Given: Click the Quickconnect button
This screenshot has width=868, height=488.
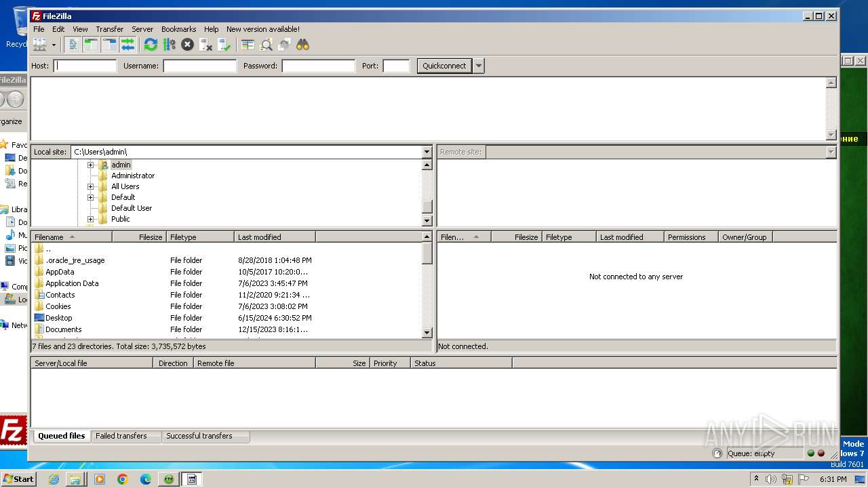Looking at the screenshot, I should pyautogui.click(x=444, y=66).
